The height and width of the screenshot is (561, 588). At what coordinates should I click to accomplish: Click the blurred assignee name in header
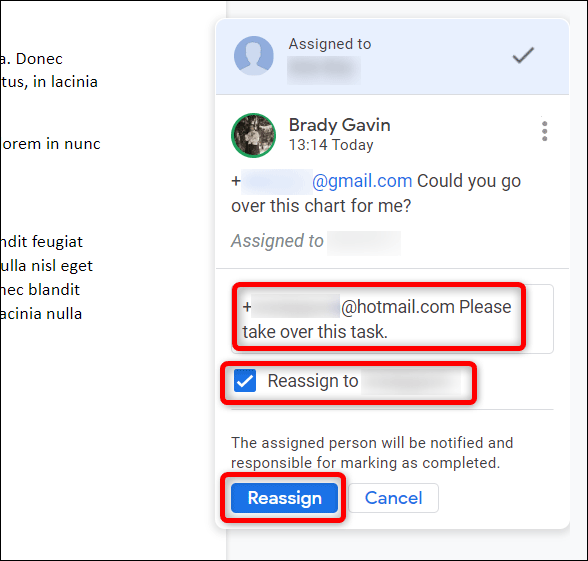click(x=324, y=70)
